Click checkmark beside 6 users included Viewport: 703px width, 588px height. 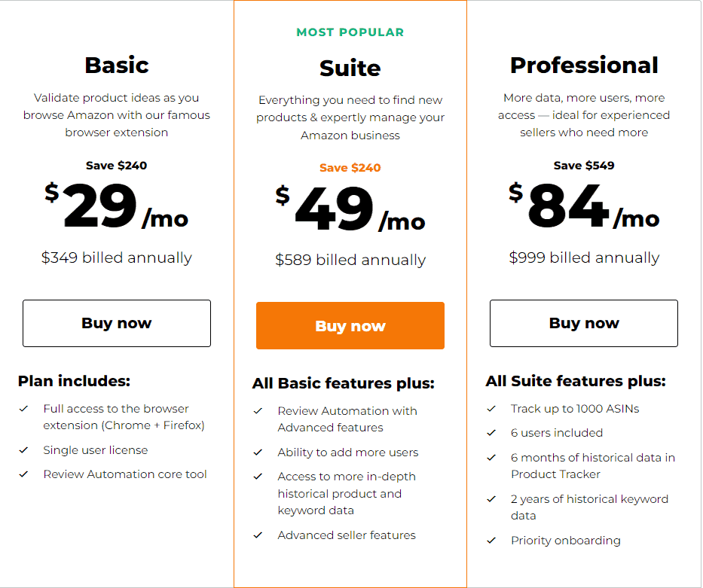click(492, 433)
